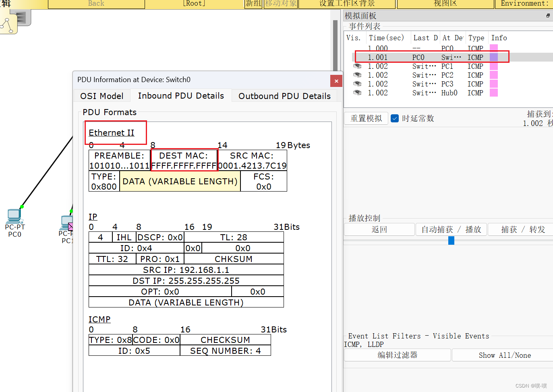The image size is (553, 392).
Task: Click the IP header label
Action: click(93, 217)
